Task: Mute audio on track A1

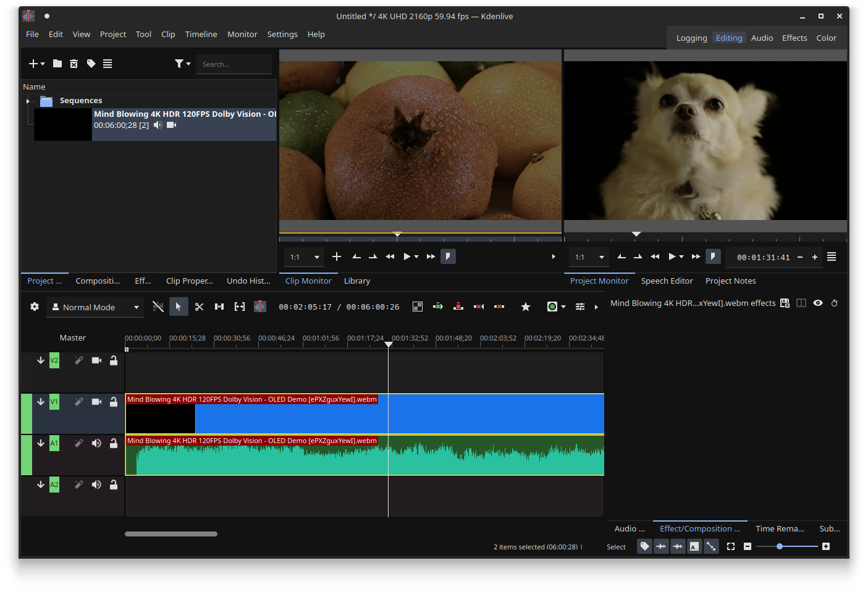Action: click(x=96, y=443)
